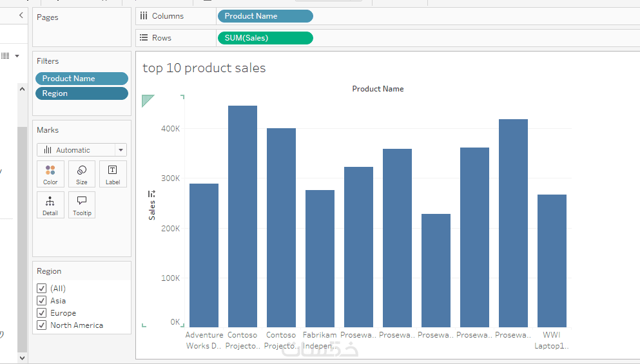Open the Automatic mark type dropdown
Image resolution: width=640 pixels, height=364 pixels.
click(82, 150)
